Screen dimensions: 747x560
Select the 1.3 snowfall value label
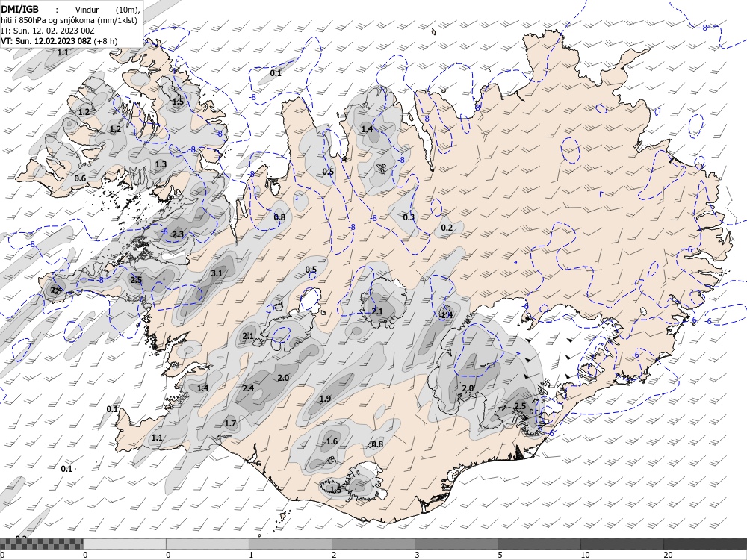click(x=161, y=164)
